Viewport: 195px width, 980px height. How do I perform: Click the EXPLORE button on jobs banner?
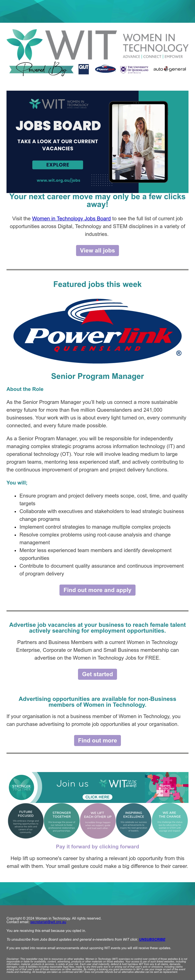[58, 165]
